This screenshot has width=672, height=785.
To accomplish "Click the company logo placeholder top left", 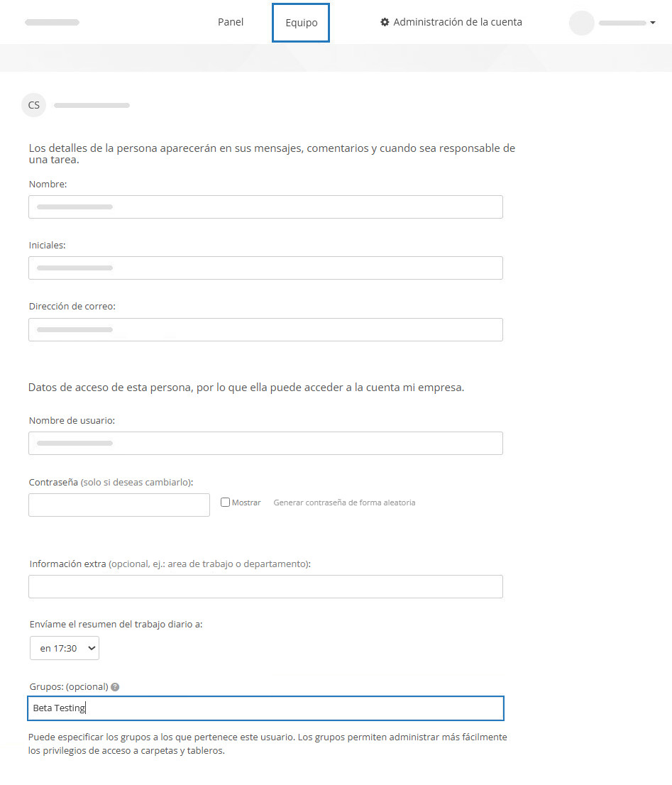I will [x=52, y=22].
